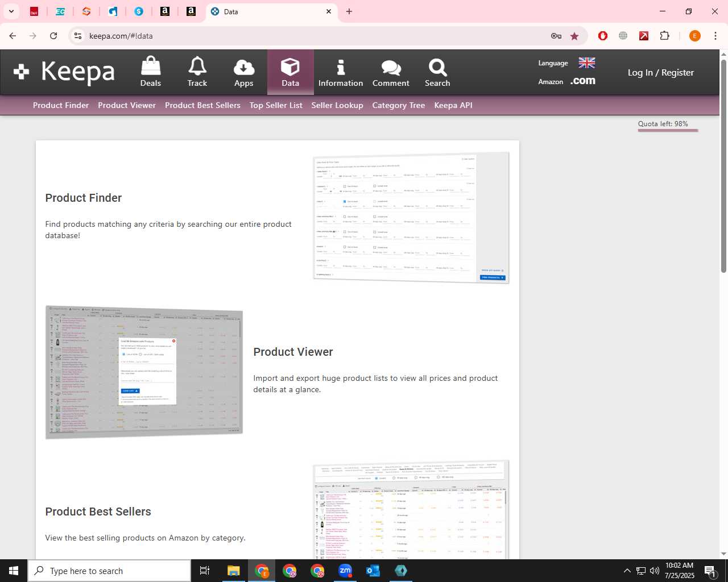Viewport: 728px width, 582px height.
Task: Switch to the second Amazon tab
Action: 191,11
